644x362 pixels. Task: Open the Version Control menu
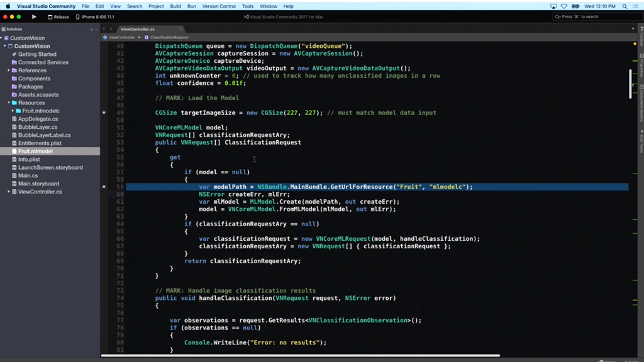(x=219, y=6)
